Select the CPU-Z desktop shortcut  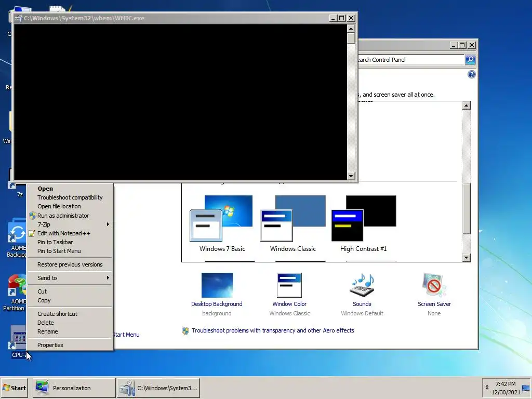(x=18, y=342)
